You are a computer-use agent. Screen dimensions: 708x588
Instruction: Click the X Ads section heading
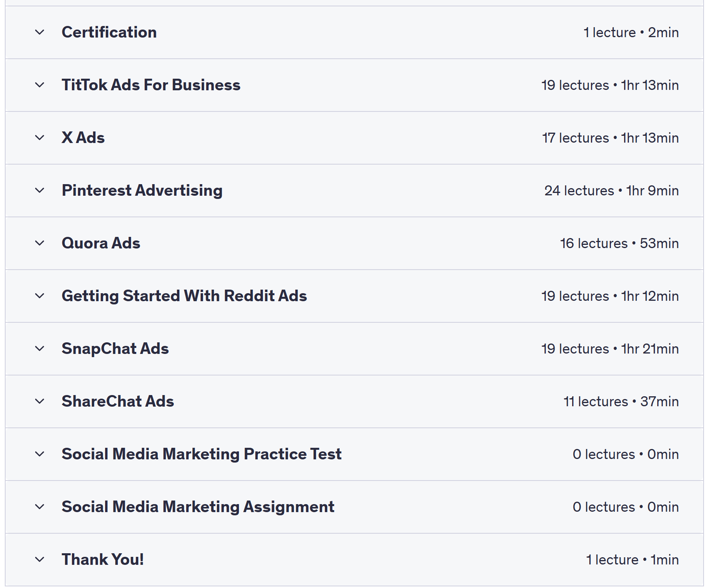tap(83, 138)
